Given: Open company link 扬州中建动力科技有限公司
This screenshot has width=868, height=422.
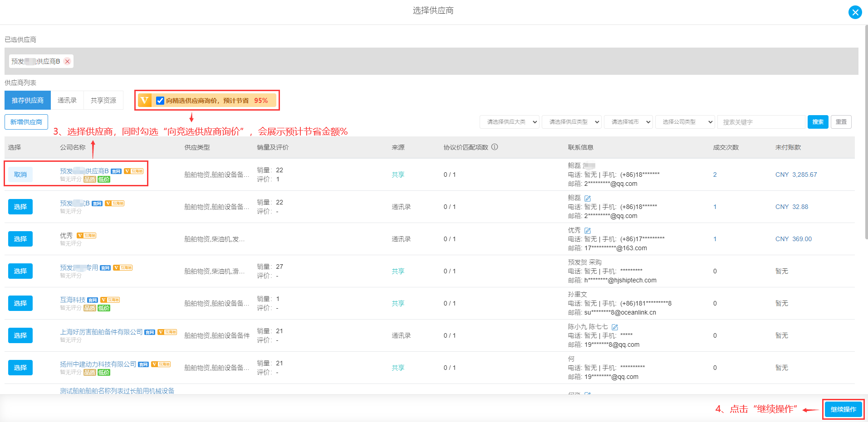Looking at the screenshot, I should coord(98,364).
